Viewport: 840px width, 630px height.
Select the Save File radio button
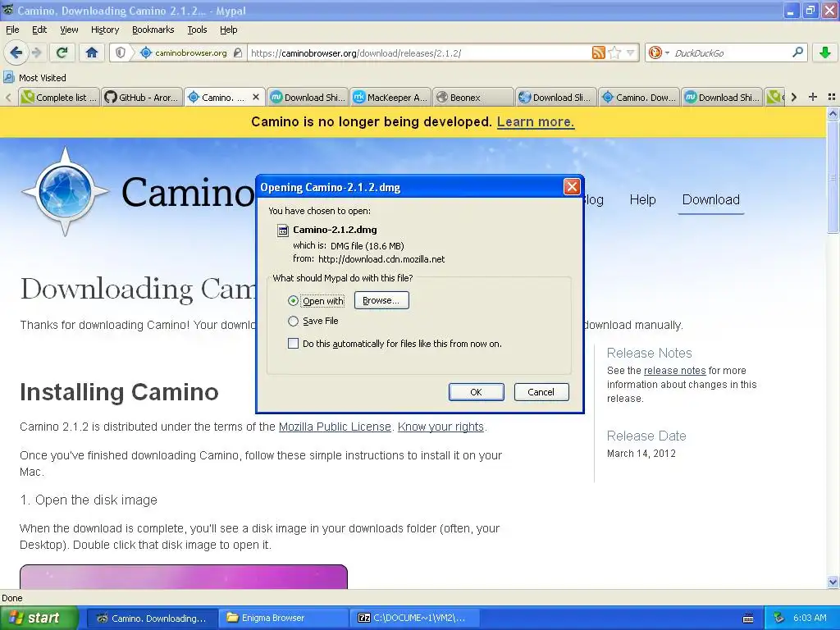(293, 321)
